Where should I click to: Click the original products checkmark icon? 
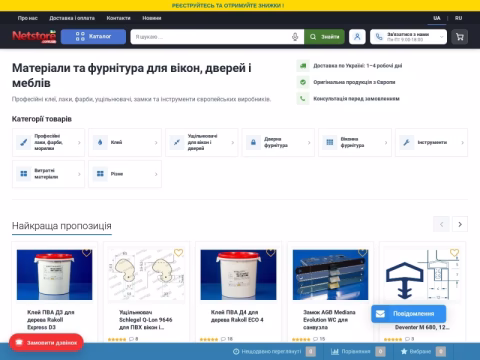point(303,82)
